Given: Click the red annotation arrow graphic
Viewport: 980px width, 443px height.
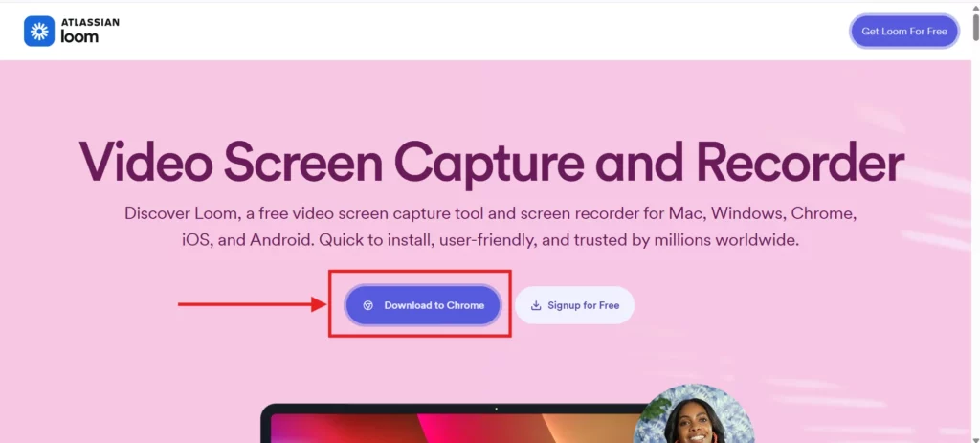Looking at the screenshot, I should click(253, 304).
